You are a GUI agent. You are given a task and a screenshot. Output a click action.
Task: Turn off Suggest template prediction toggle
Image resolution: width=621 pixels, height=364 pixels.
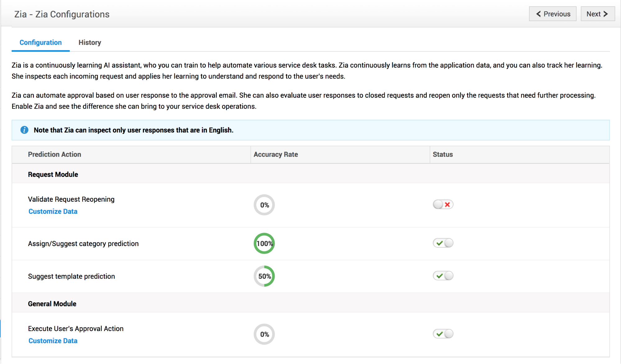[443, 276]
